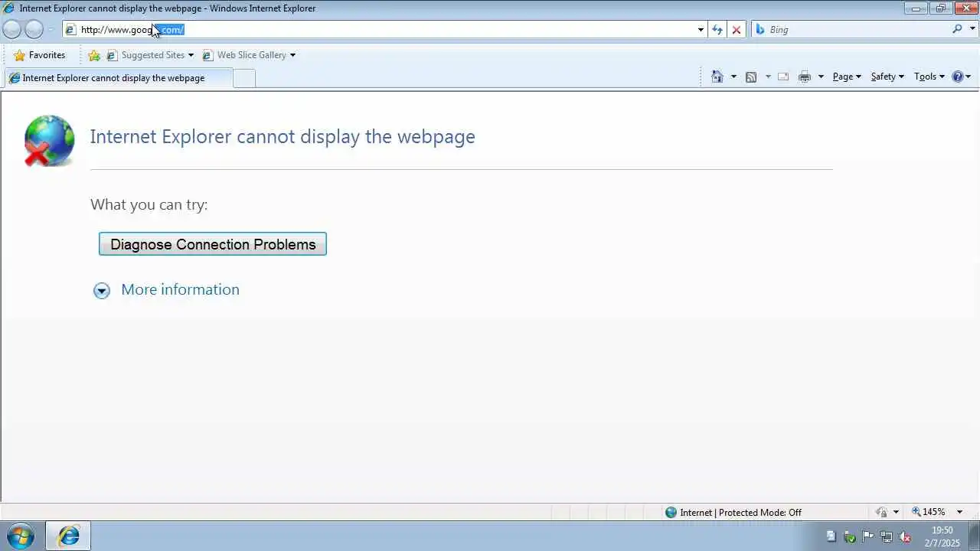This screenshot has width=980, height=551.
Task: Expand the More information section arrow
Action: 102,290
